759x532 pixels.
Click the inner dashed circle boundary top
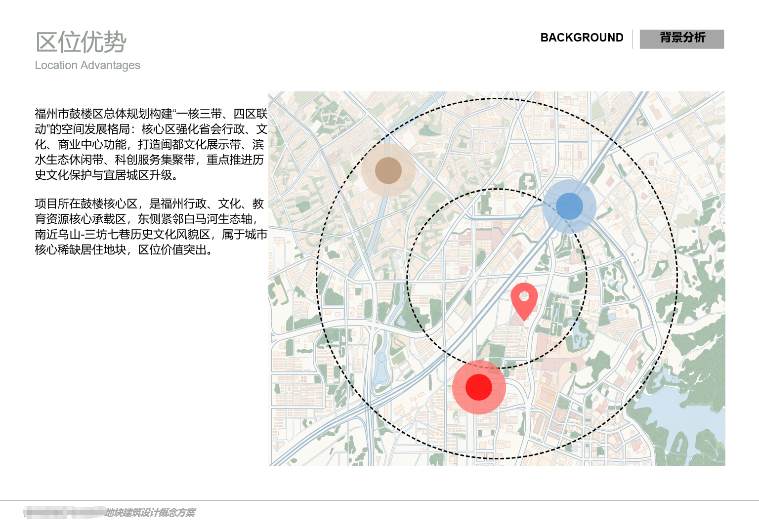(x=497, y=189)
